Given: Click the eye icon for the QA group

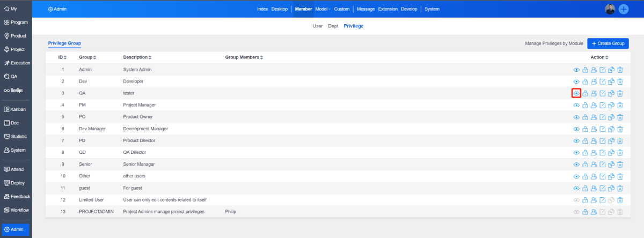Looking at the screenshot, I should point(576,93).
